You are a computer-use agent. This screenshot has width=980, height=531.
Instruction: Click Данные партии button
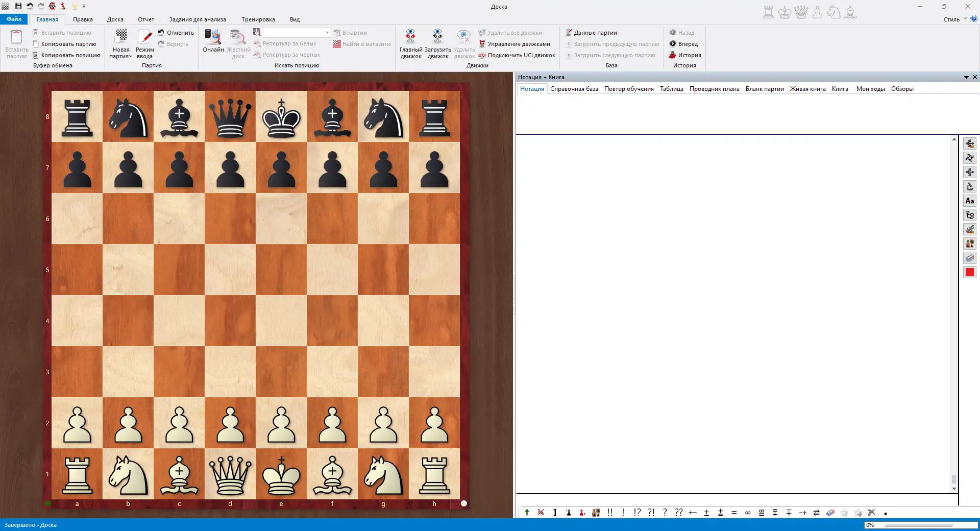591,33
